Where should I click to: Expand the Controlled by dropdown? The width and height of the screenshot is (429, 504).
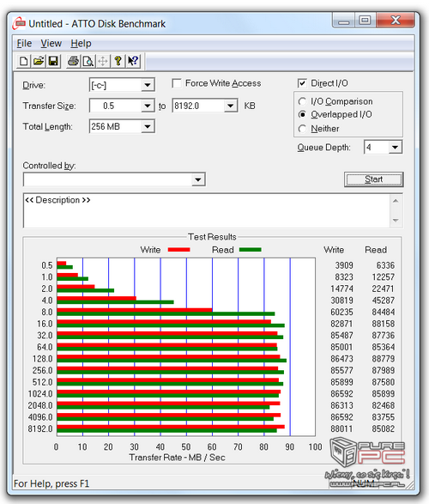pyautogui.click(x=198, y=179)
